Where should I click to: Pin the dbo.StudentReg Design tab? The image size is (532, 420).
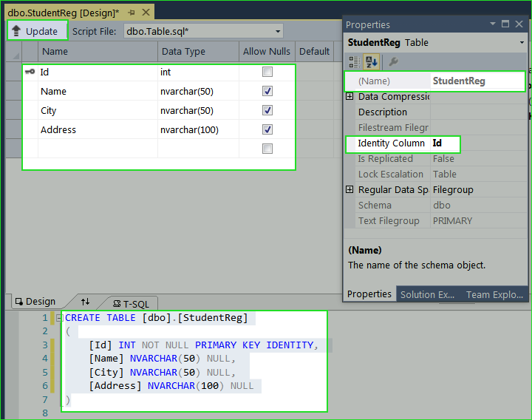pos(132,13)
